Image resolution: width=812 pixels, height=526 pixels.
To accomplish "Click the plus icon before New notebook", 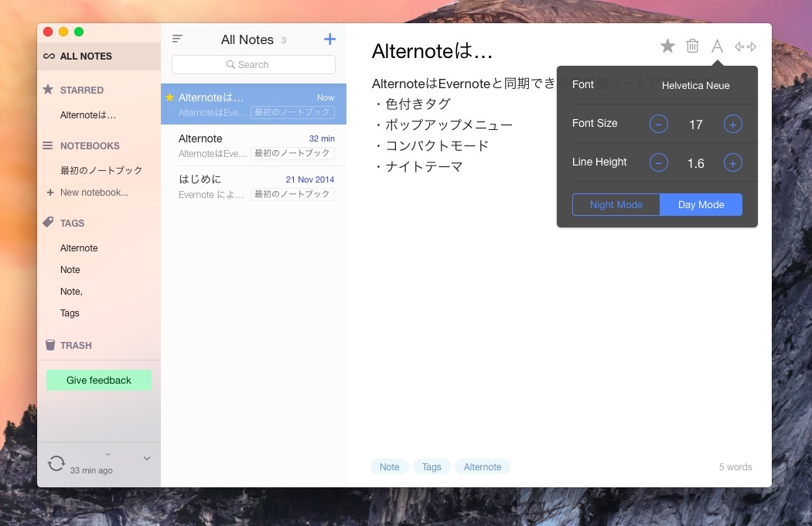I will coord(50,193).
